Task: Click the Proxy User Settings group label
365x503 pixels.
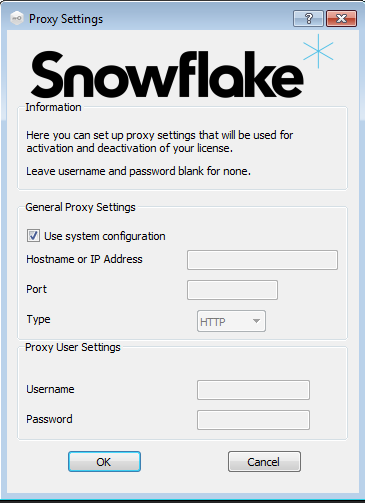Action: [x=73, y=347]
